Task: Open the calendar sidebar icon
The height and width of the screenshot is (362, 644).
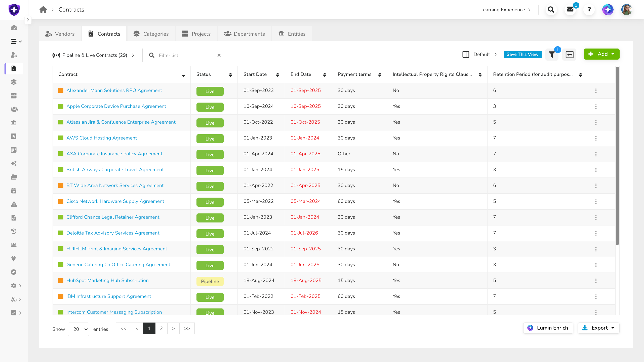Action: click(14, 191)
